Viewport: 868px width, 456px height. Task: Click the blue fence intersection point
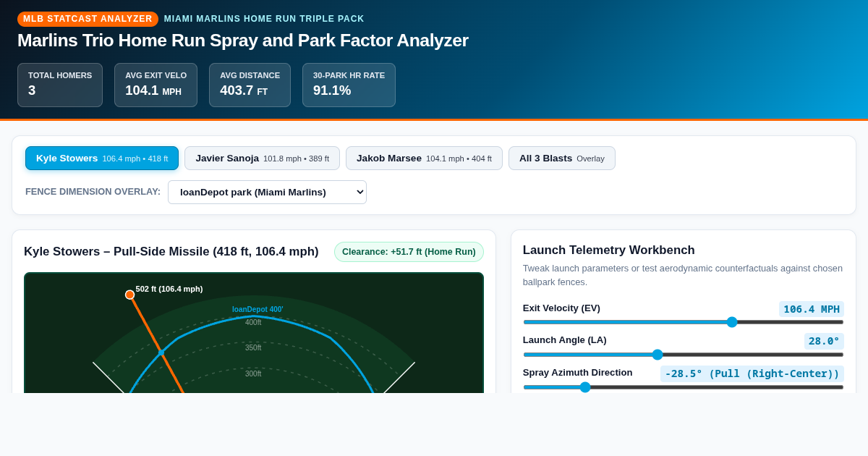[161, 352]
